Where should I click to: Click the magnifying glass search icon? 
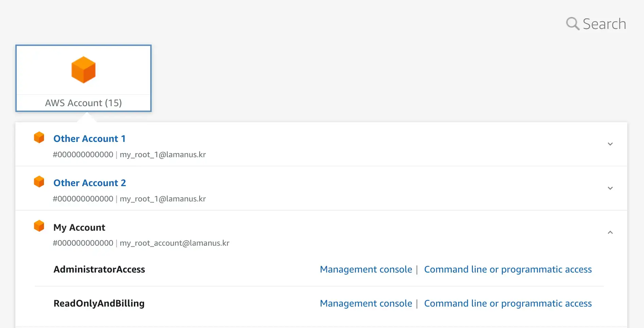572,24
